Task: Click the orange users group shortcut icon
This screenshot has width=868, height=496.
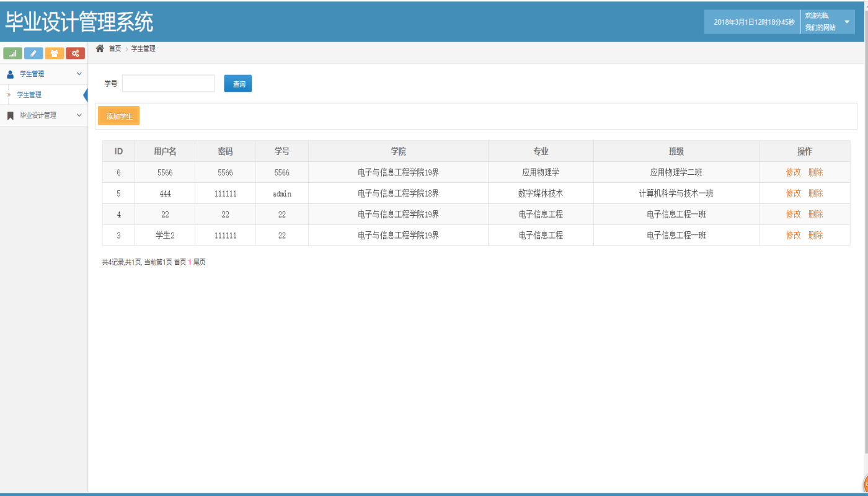Action: coord(54,53)
